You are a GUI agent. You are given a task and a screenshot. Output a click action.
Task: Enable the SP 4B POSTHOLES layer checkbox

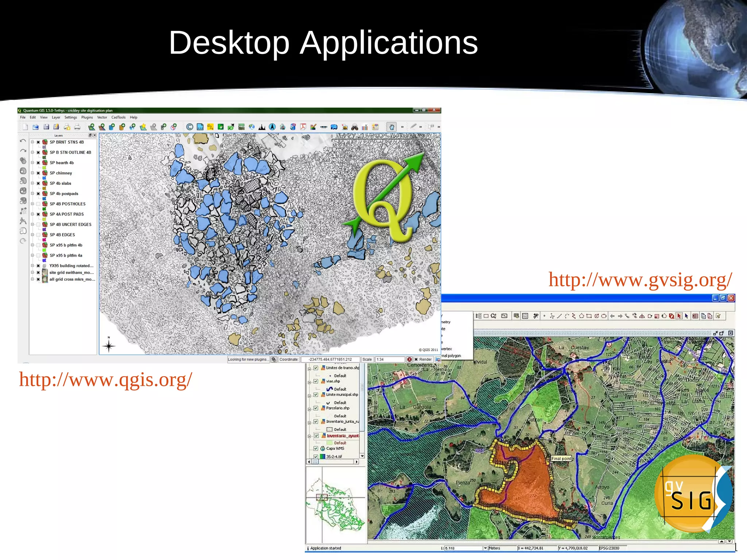click(x=38, y=204)
